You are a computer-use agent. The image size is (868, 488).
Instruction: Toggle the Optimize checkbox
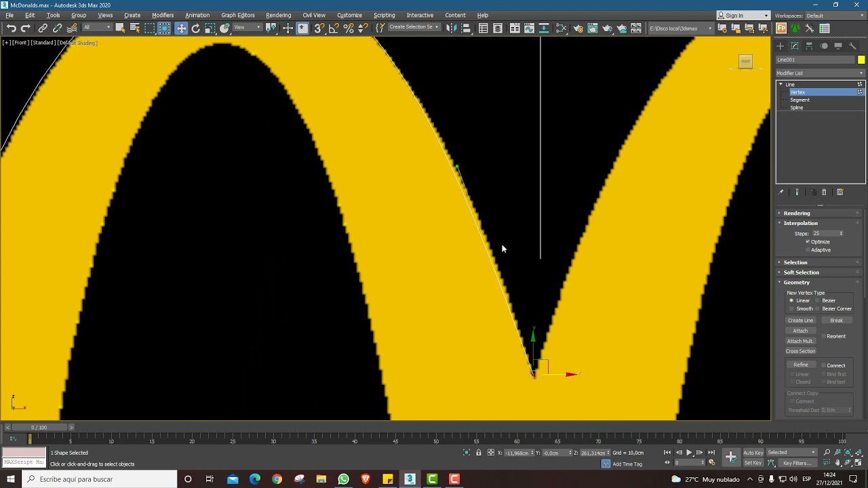click(808, 242)
